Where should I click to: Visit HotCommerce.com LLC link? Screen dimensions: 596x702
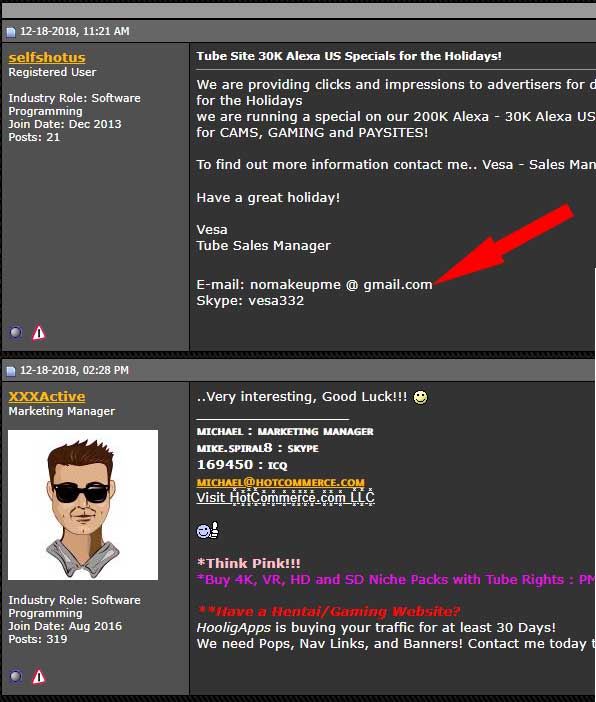pos(285,497)
